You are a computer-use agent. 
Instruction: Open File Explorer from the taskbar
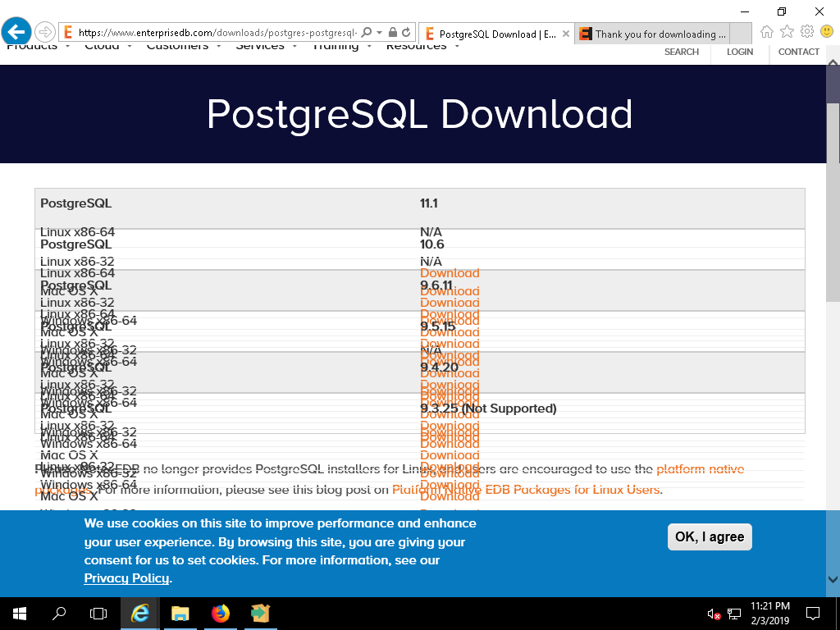(x=180, y=613)
